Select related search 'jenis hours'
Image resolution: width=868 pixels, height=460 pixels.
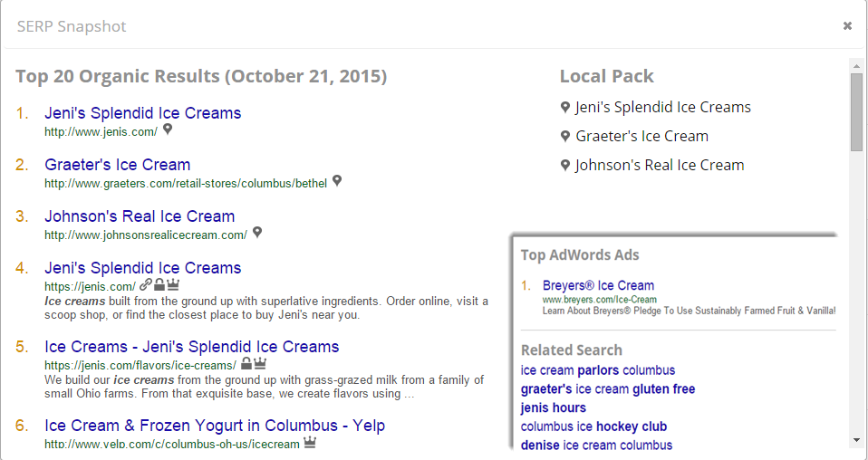tap(553, 407)
